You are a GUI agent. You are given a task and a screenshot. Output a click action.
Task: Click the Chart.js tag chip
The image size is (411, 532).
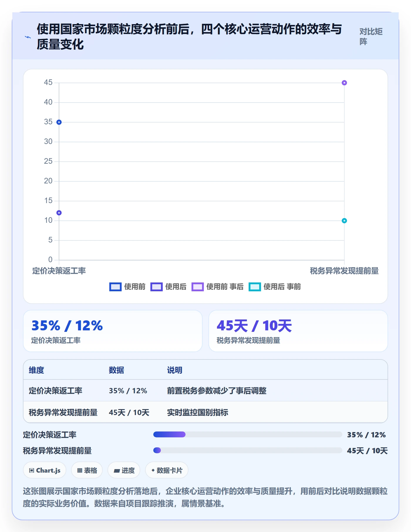click(x=45, y=470)
